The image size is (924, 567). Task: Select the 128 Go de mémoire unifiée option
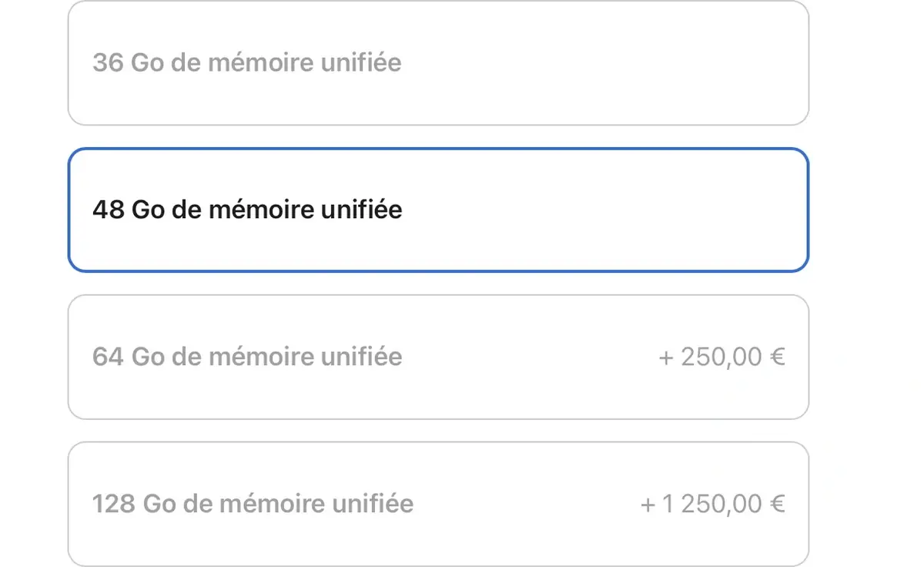point(437,503)
